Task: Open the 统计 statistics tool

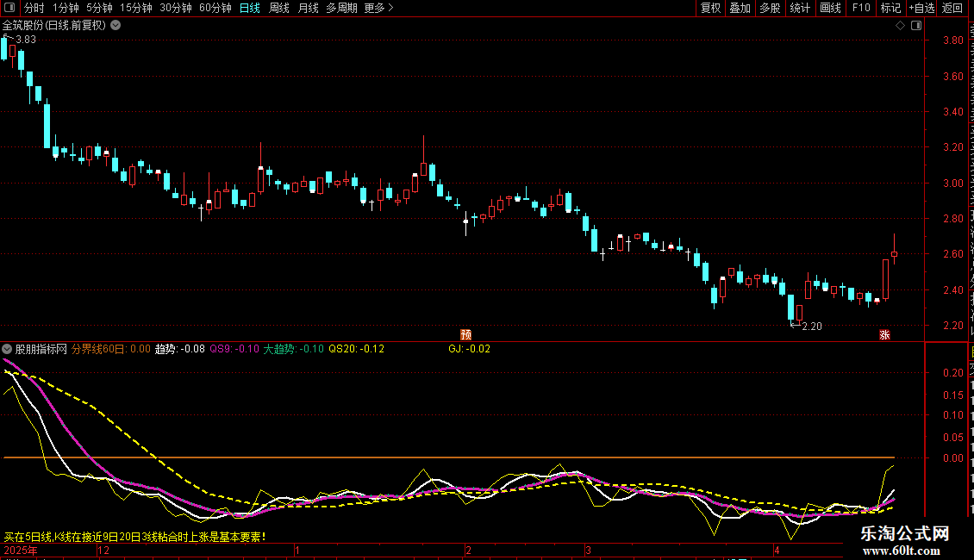Action: 799,8
